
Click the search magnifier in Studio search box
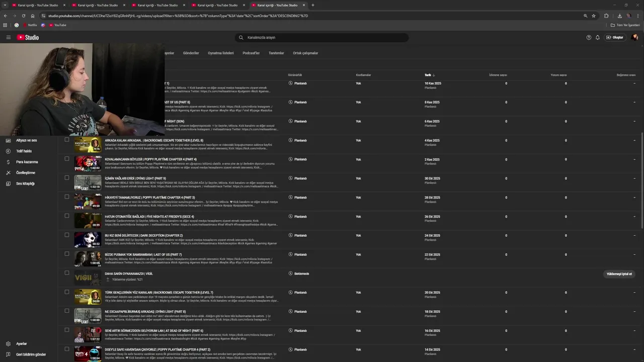pyautogui.click(x=241, y=37)
